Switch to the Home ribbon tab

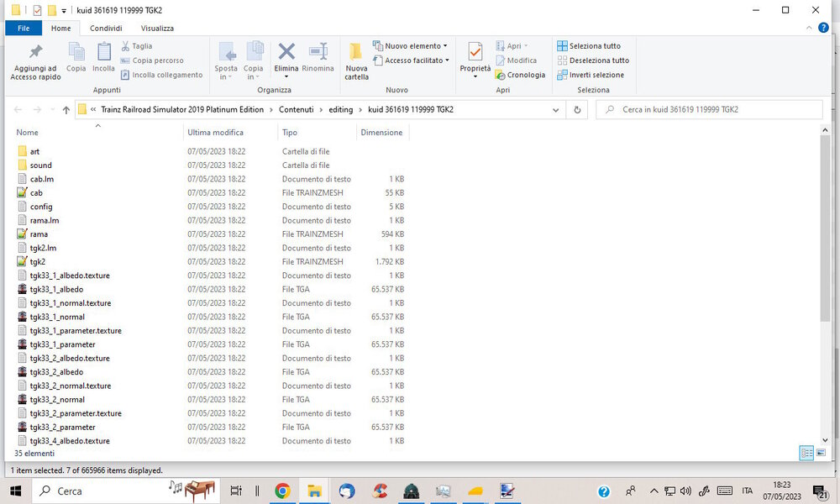coord(60,29)
